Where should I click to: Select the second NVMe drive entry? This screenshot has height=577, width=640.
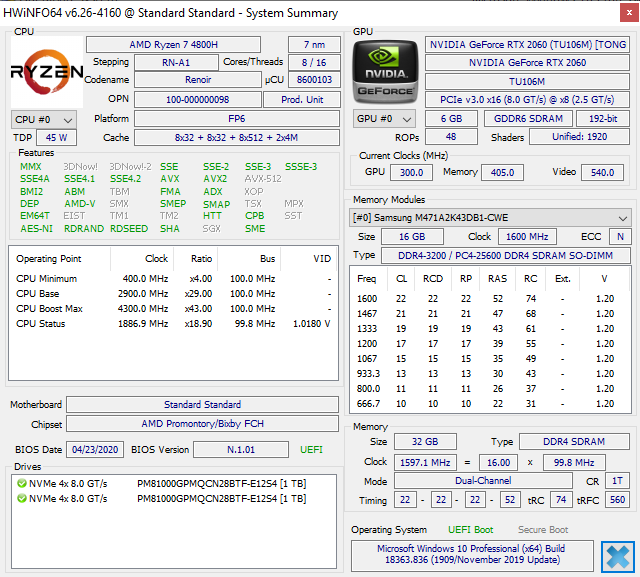[162, 499]
